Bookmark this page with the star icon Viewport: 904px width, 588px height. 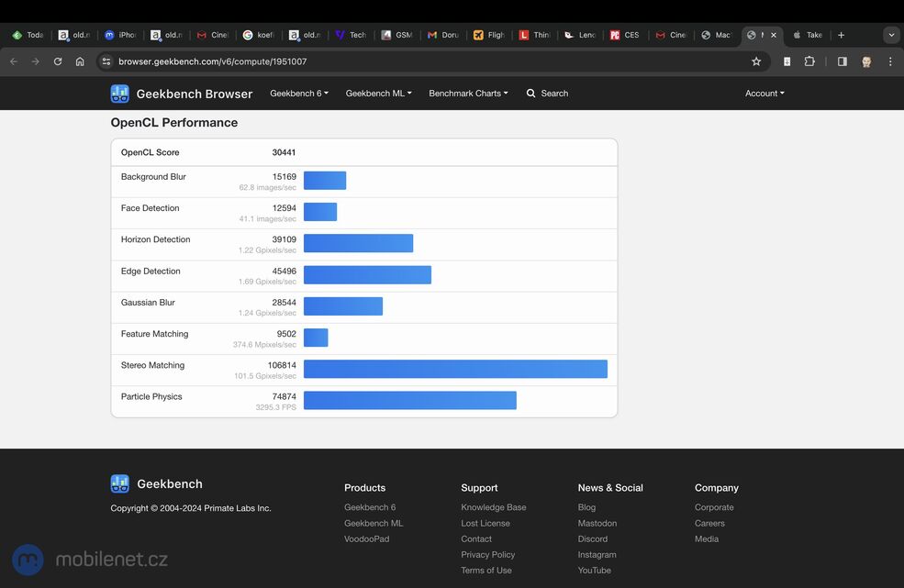click(x=756, y=61)
